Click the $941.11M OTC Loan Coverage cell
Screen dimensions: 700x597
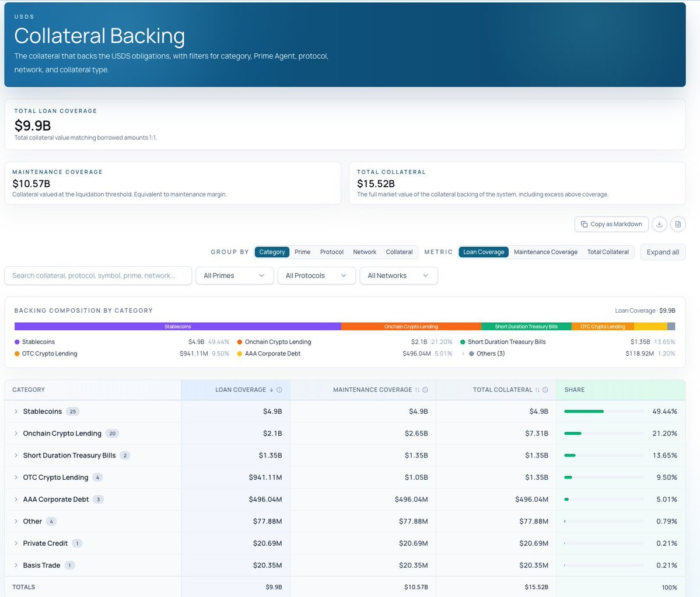pos(265,477)
